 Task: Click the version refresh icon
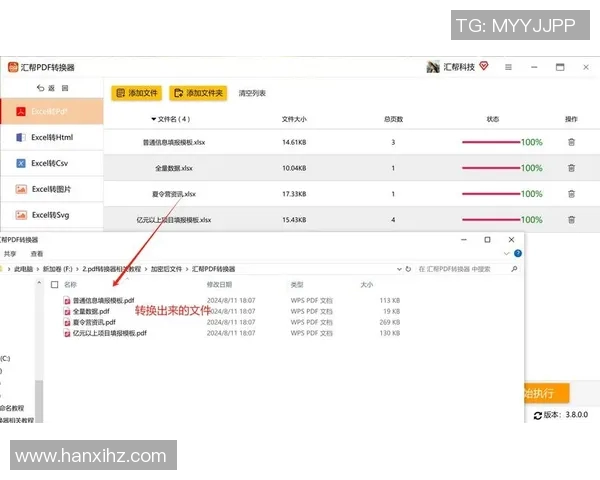(x=537, y=415)
